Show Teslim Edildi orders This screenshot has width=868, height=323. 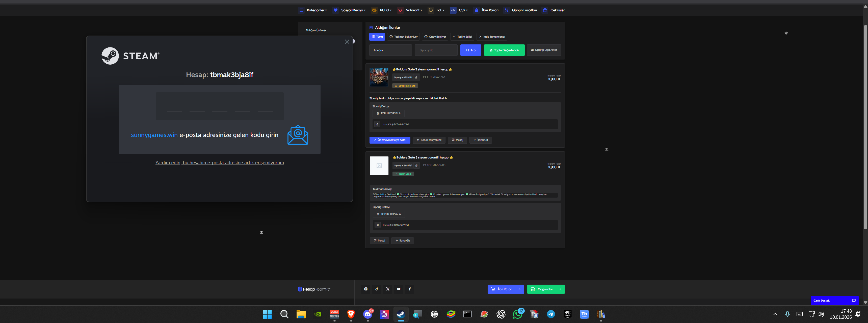point(462,37)
